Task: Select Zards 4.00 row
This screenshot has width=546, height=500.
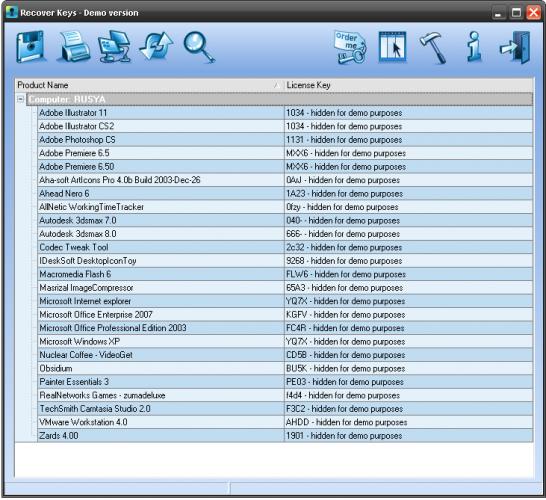Action: point(285,436)
